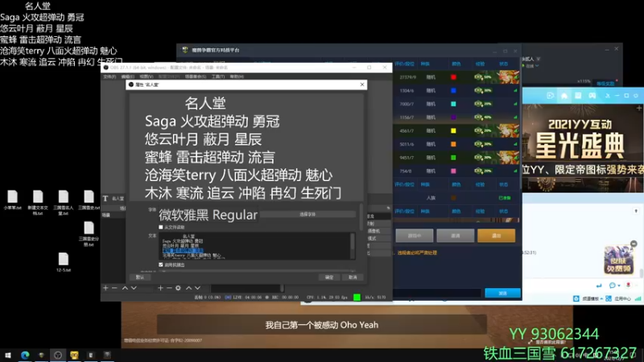Click the signal strength icon in YY status bar
The height and width of the screenshot is (362, 644).
tap(638, 298)
